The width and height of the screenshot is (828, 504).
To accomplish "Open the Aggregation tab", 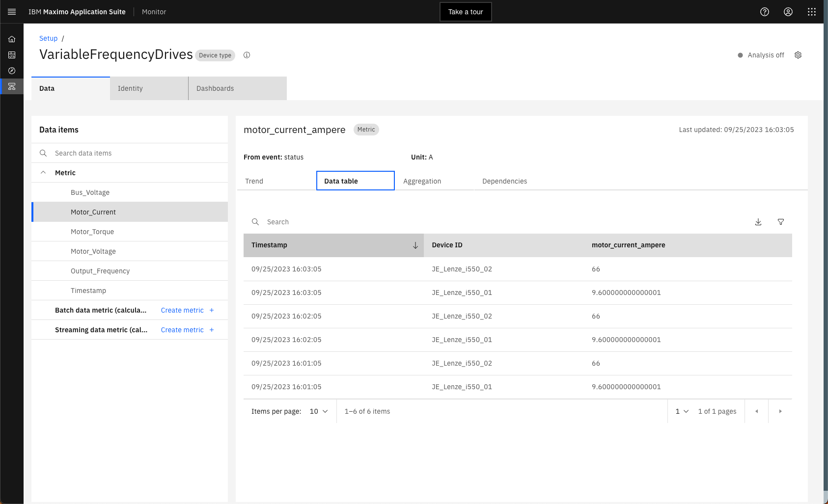I will click(435, 181).
